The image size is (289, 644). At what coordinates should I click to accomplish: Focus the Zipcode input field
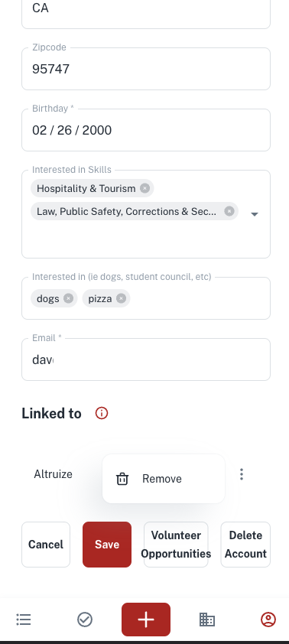pos(146,69)
